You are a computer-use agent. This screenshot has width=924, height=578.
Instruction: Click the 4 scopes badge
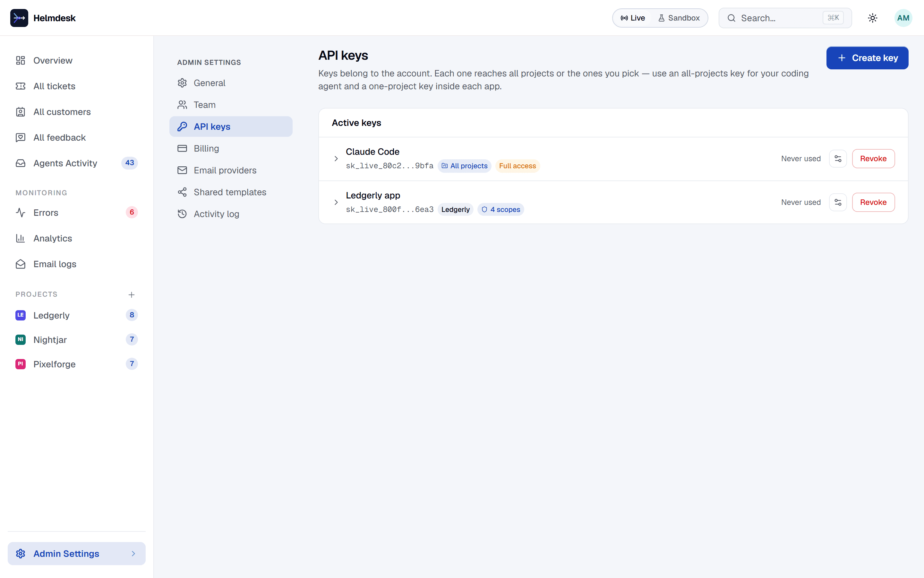[x=501, y=209]
